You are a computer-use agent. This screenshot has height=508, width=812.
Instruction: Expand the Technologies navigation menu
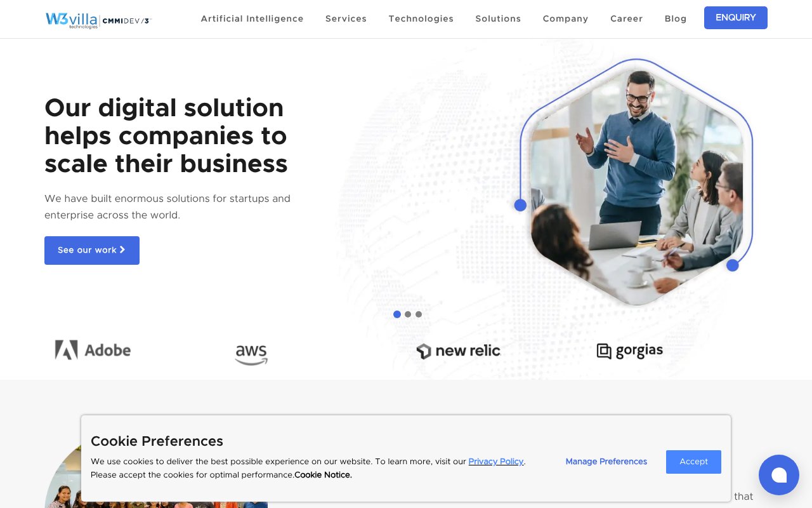click(x=421, y=18)
